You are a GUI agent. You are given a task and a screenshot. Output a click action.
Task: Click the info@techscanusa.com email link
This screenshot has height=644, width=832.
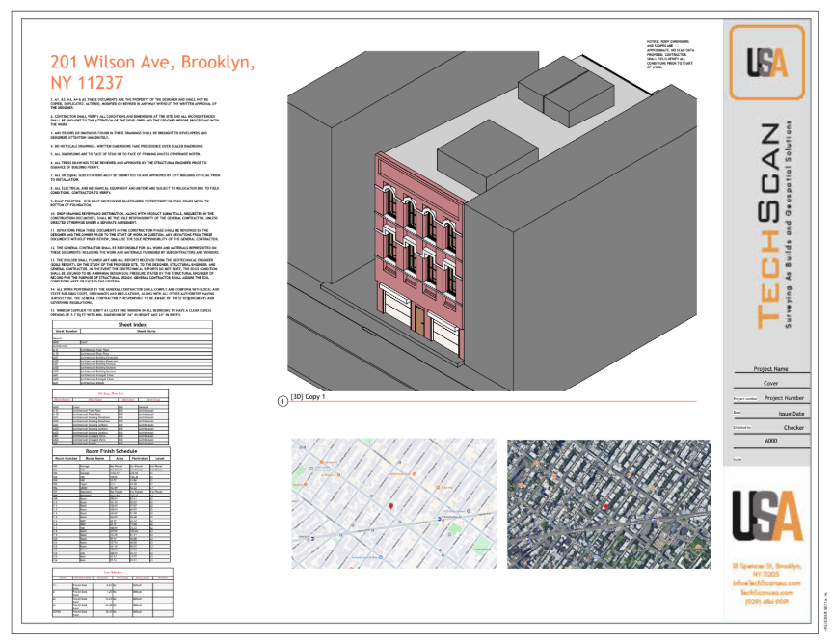766,582
